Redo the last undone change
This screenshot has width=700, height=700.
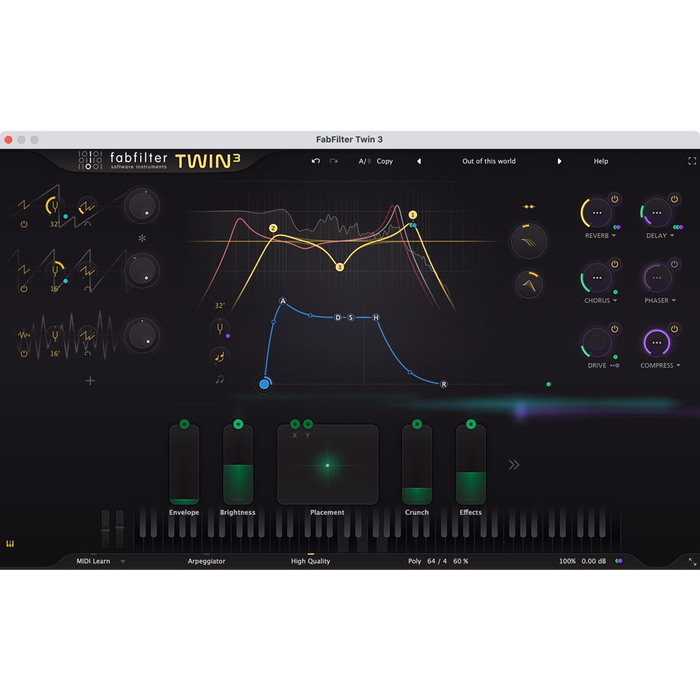[x=333, y=161]
